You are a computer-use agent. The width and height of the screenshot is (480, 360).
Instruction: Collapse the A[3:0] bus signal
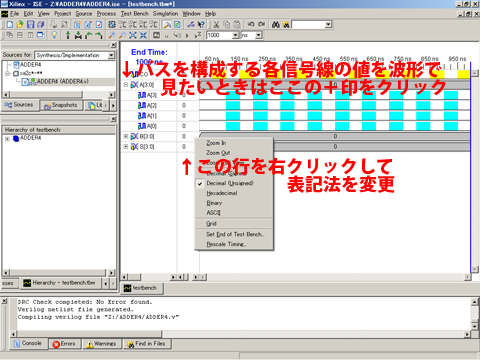point(126,85)
